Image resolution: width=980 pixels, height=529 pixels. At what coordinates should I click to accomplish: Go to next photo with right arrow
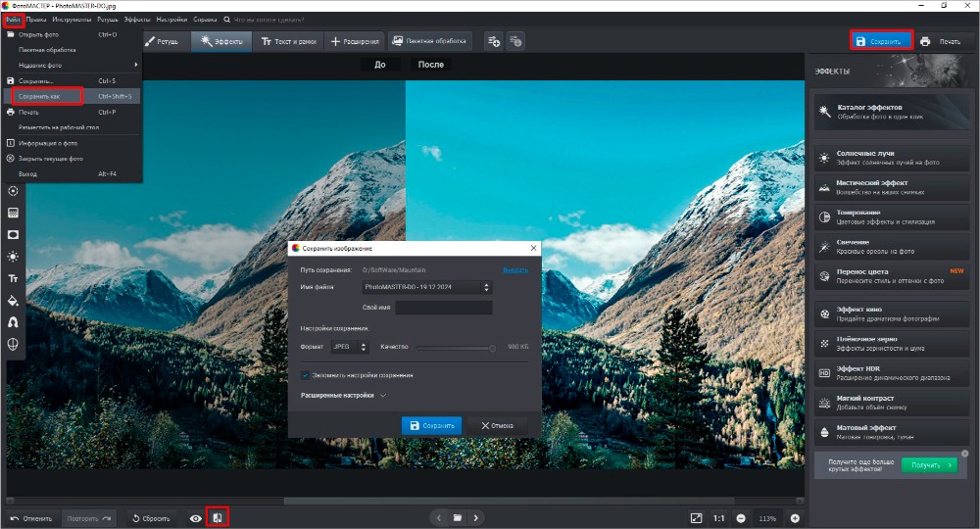coord(476,517)
